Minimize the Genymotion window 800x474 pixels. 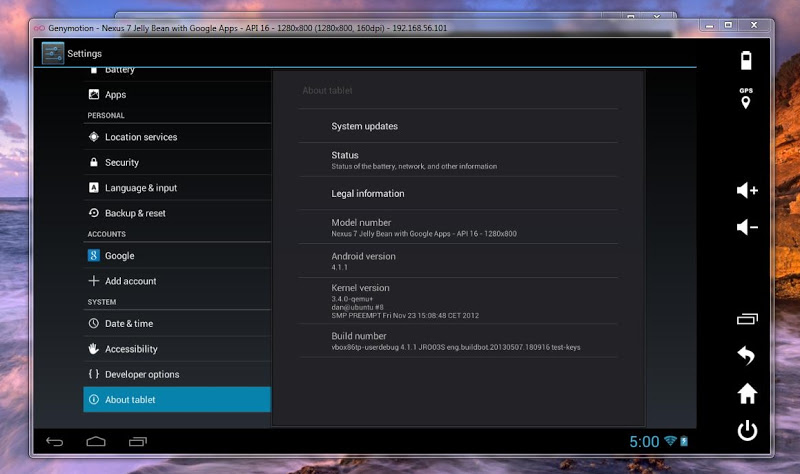click(709, 26)
